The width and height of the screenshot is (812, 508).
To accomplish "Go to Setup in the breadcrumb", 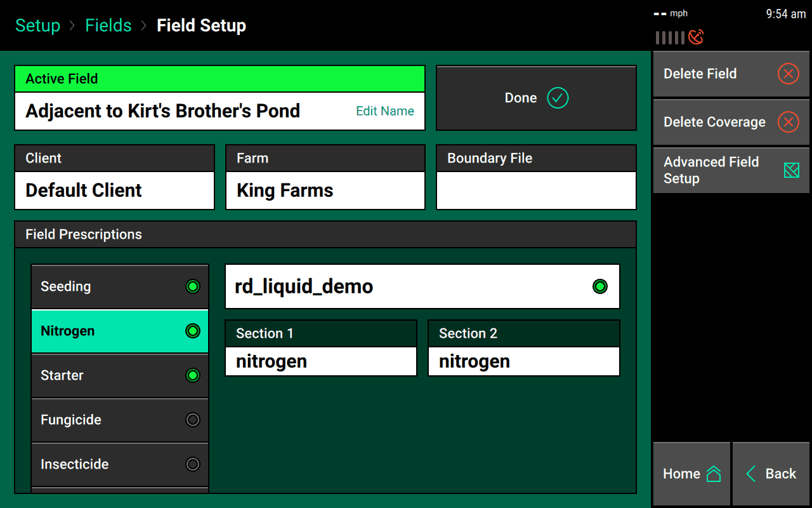I will pos(37,25).
